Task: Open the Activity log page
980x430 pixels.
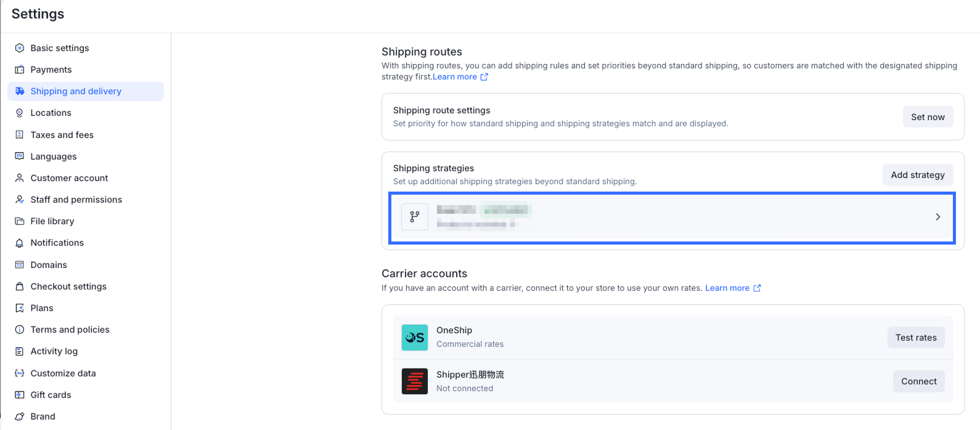Action: point(54,351)
